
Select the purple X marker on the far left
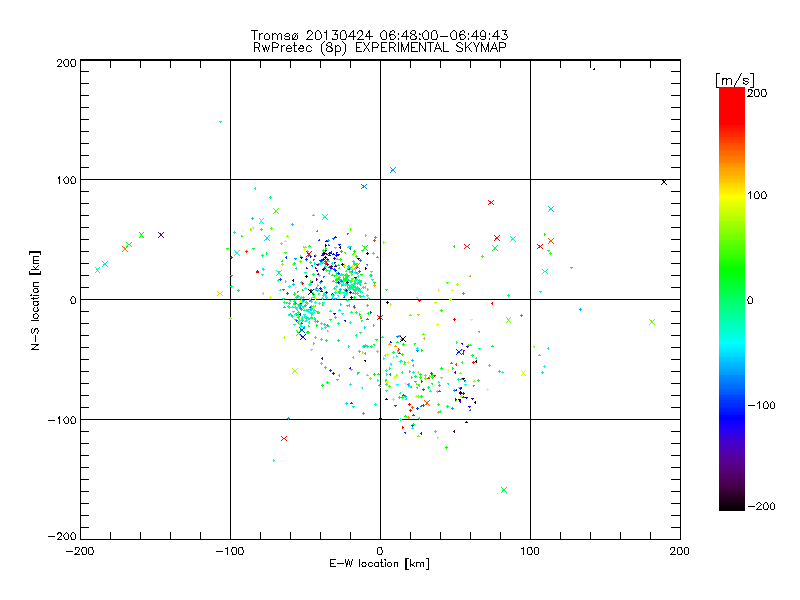tap(161, 235)
